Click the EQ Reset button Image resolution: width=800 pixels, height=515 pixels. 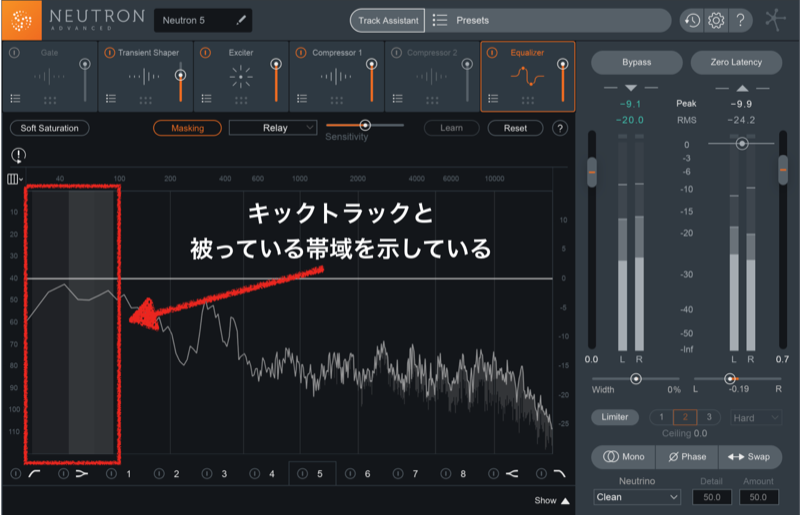pyautogui.click(x=515, y=128)
